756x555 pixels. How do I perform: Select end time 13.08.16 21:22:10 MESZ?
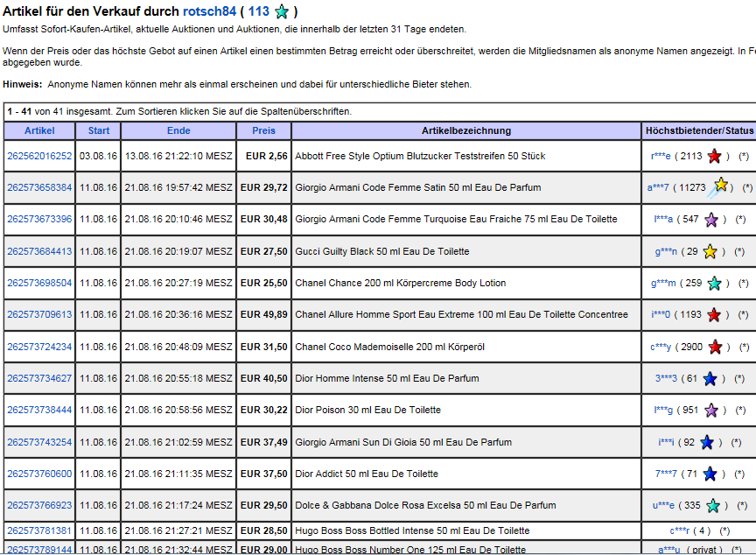[178, 156]
